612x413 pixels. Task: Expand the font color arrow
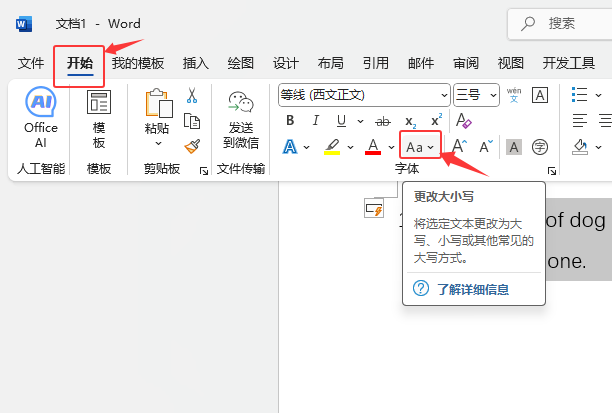(391, 148)
